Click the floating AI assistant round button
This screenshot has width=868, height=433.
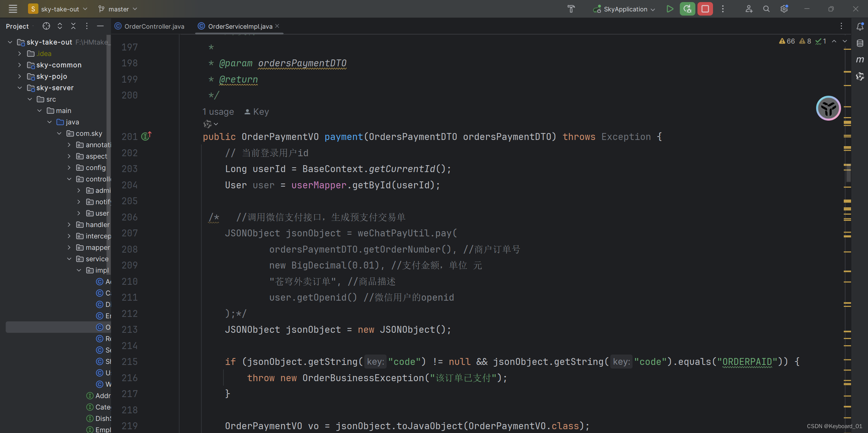(x=828, y=108)
